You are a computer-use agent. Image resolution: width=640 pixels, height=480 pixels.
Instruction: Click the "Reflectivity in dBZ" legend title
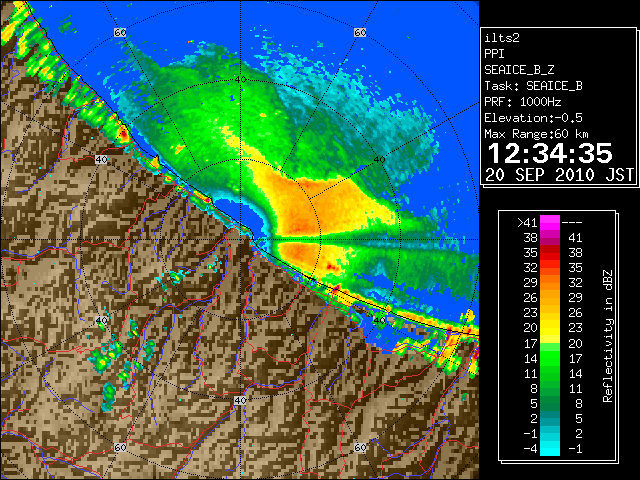608,336
